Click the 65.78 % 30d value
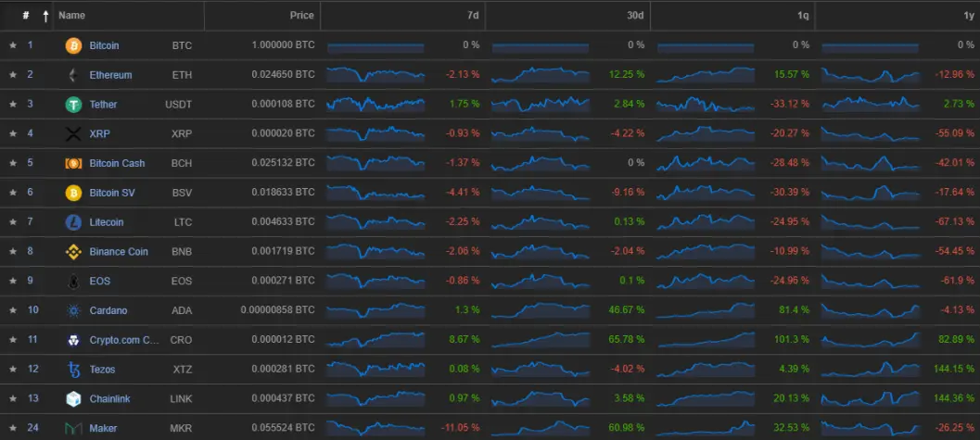This screenshot has width=980, height=440. 626,340
